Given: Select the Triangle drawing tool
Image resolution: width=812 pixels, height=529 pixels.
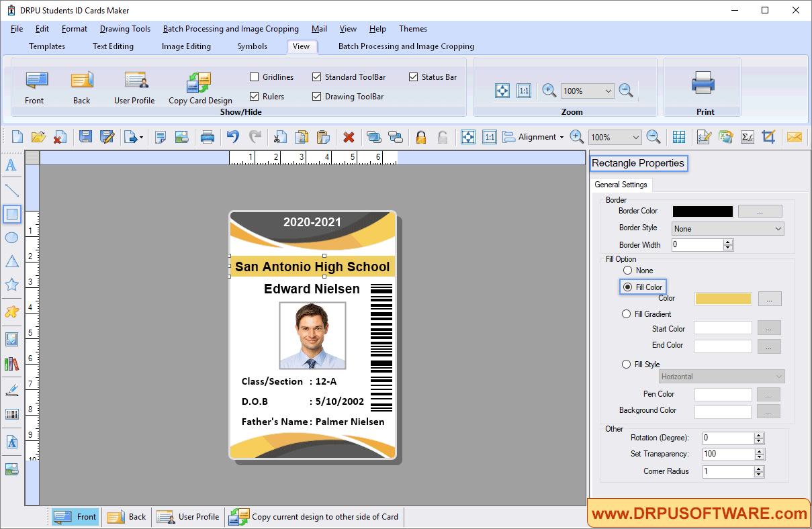Looking at the screenshot, I should tap(11, 261).
